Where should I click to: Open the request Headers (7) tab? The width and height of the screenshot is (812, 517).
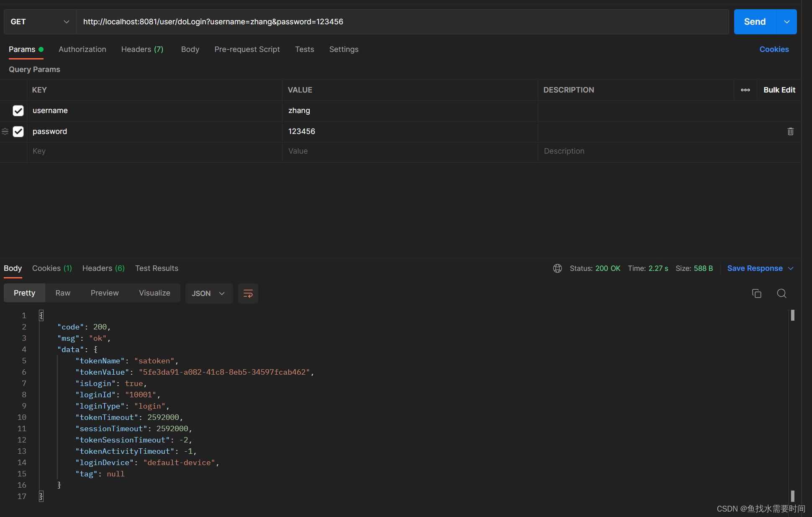pos(142,49)
